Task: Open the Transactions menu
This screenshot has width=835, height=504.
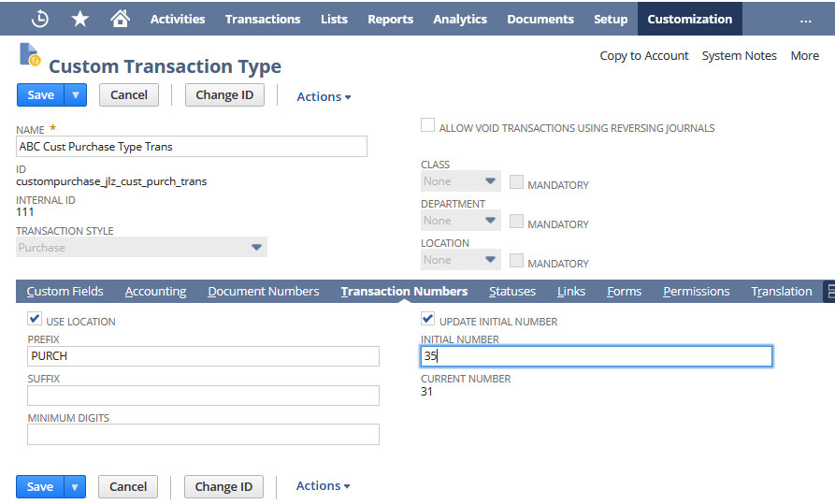Action: click(263, 20)
